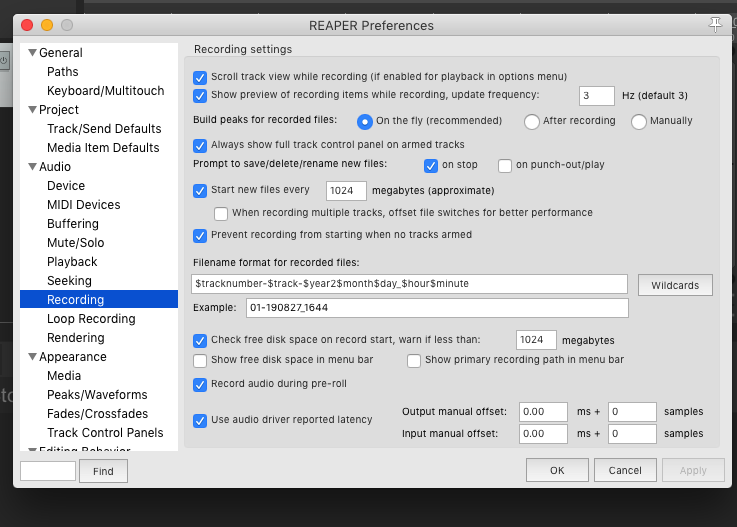Select Peaks/Waveforms in the sidebar

click(x=97, y=395)
